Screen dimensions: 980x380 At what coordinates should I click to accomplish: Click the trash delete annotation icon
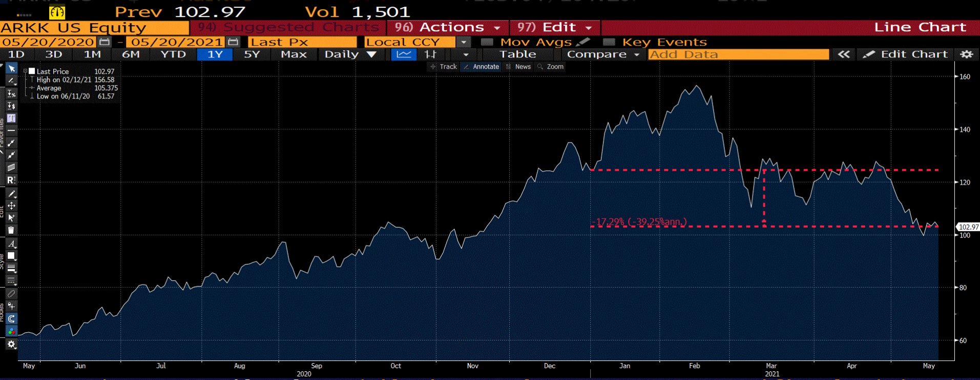(11, 230)
